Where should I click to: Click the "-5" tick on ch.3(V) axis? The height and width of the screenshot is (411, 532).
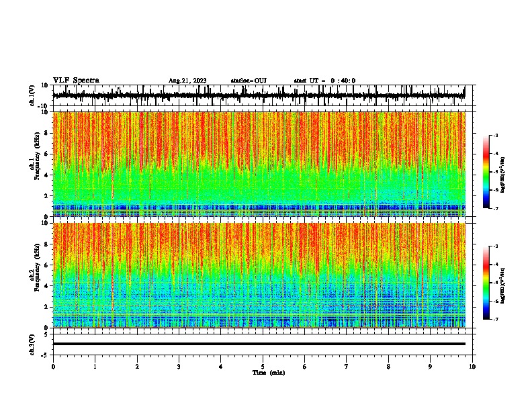(x=45, y=355)
